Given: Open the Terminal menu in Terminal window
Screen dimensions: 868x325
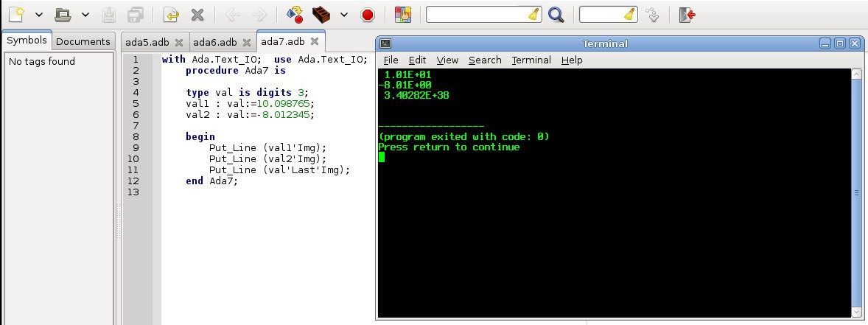Looking at the screenshot, I should click(531, 60).
